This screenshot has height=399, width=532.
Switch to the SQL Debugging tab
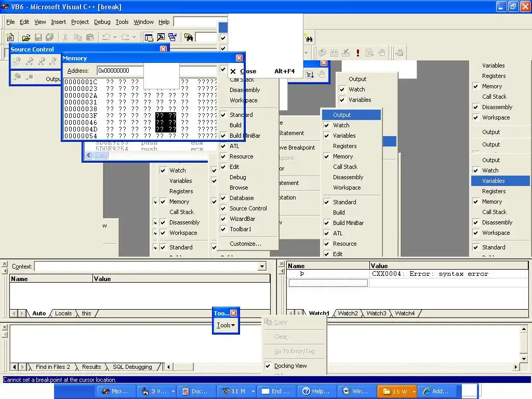(132, 367)
